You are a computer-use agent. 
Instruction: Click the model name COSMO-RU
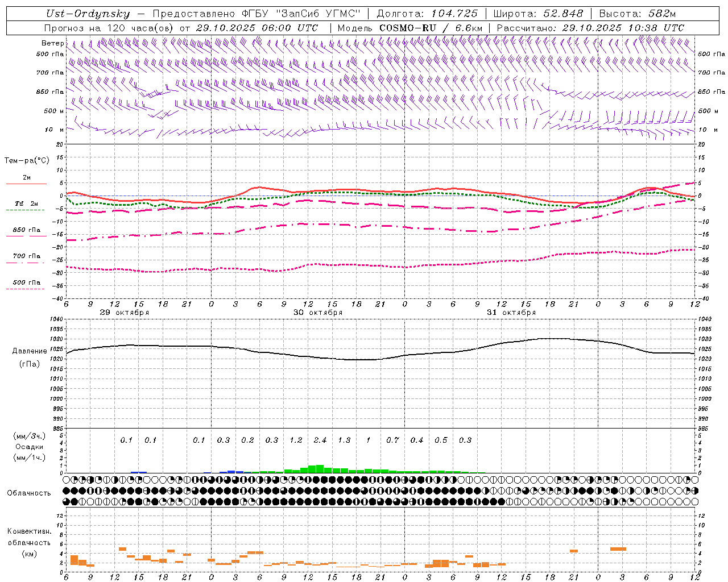[x=403, y=28]
